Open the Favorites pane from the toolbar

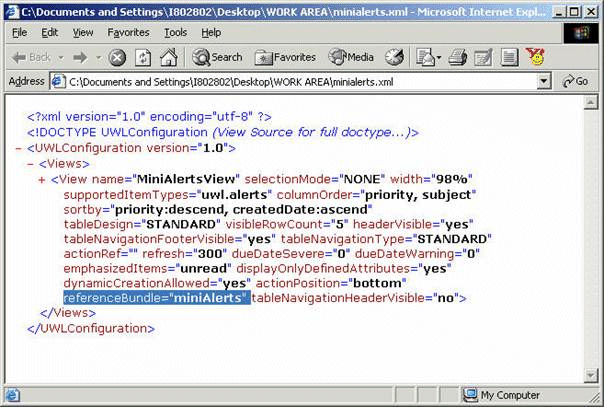[284, 57]
